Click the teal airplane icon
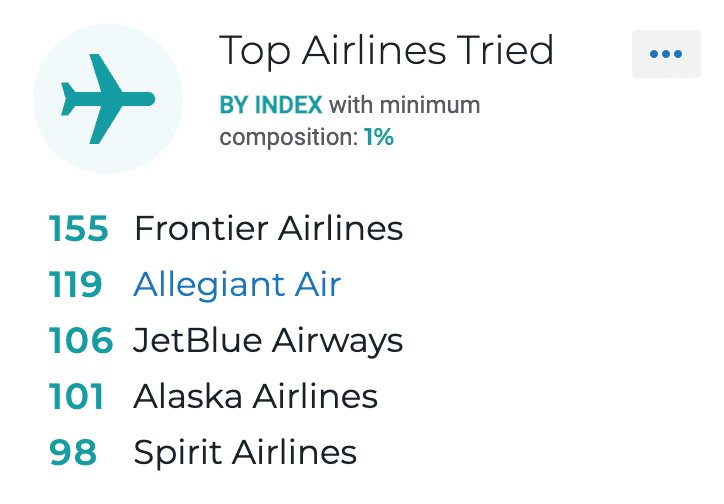The width and height of the screenshot is (724, 504). [x=108, y=99]
